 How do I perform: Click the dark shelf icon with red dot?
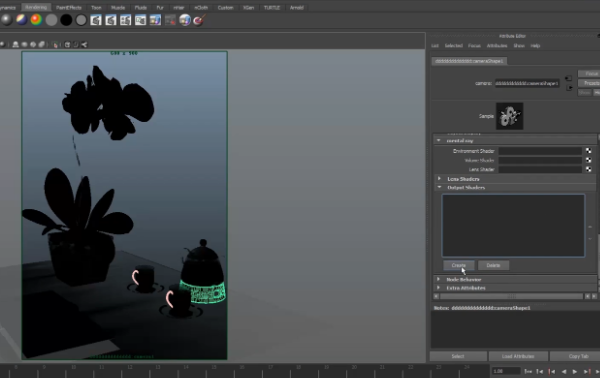pyautogui.click(x=170, y=20)
